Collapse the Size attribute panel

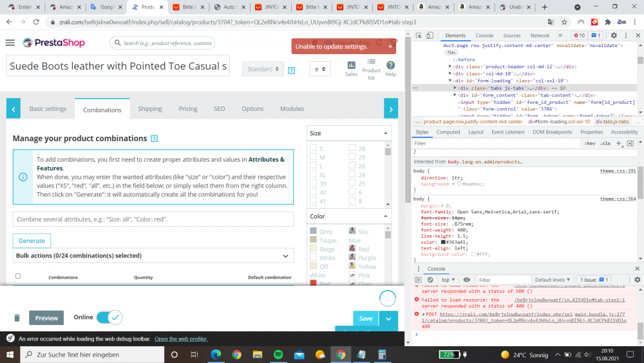pos(385,133)
